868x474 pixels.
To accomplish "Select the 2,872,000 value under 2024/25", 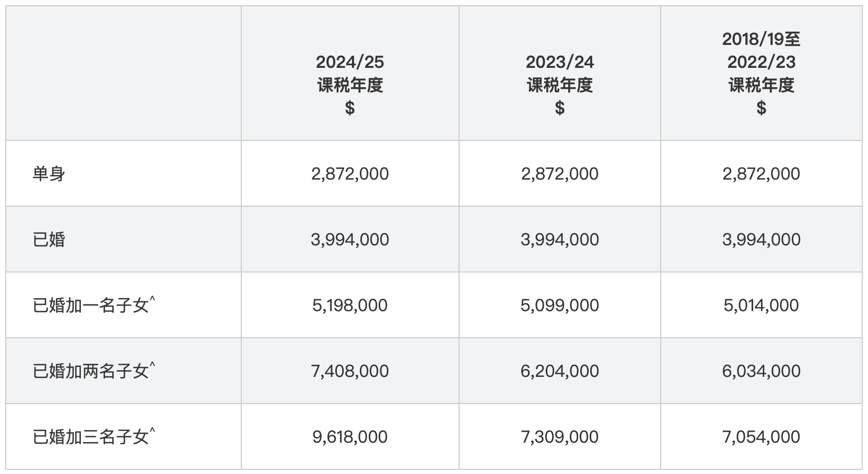I will (x=350, y=173).
